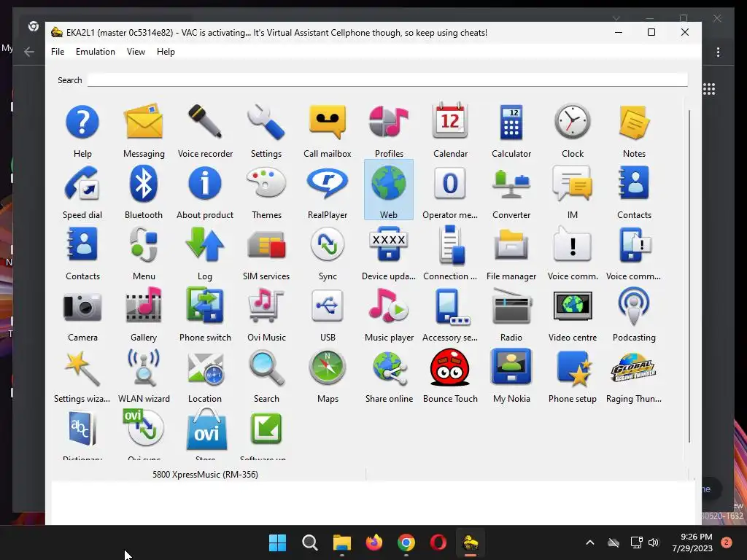Open Opera browser from taskbar
The height and width of the screenshot is (560, 747).
tap(438, 542)
